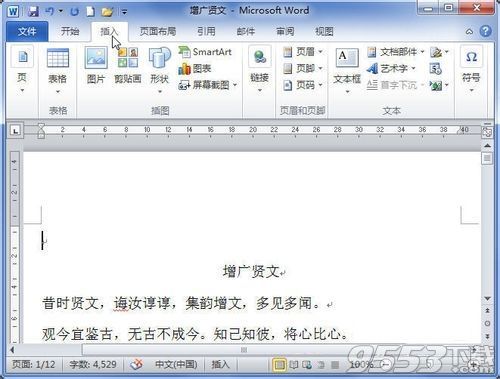Insert clip art with 剪贴画
Screen dimensions: 500x379
tap(128, 65)
